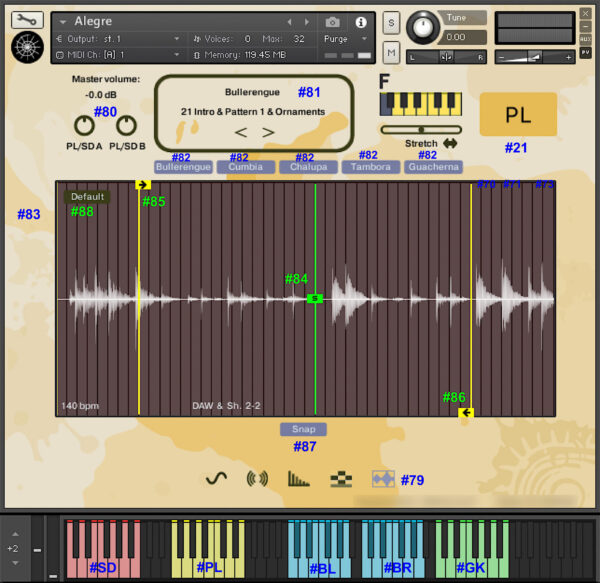Minimize instrument view with minus button
This screenshot has width=600, height=583.
(x=585, y=26)
